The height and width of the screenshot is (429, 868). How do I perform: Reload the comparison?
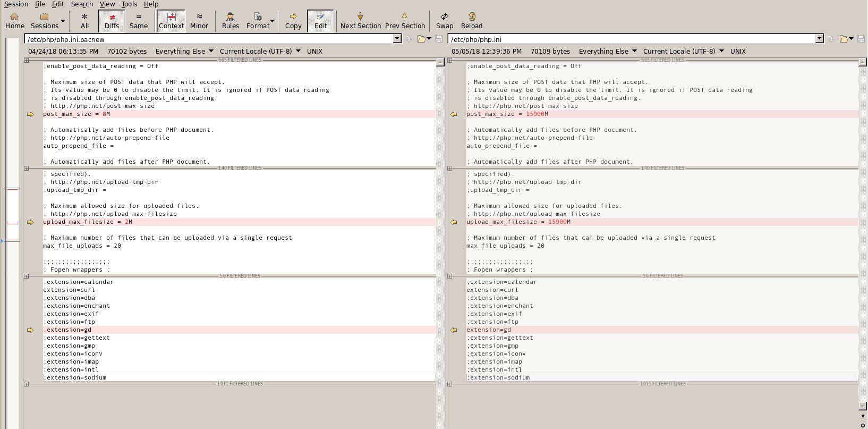coord(471,21)
